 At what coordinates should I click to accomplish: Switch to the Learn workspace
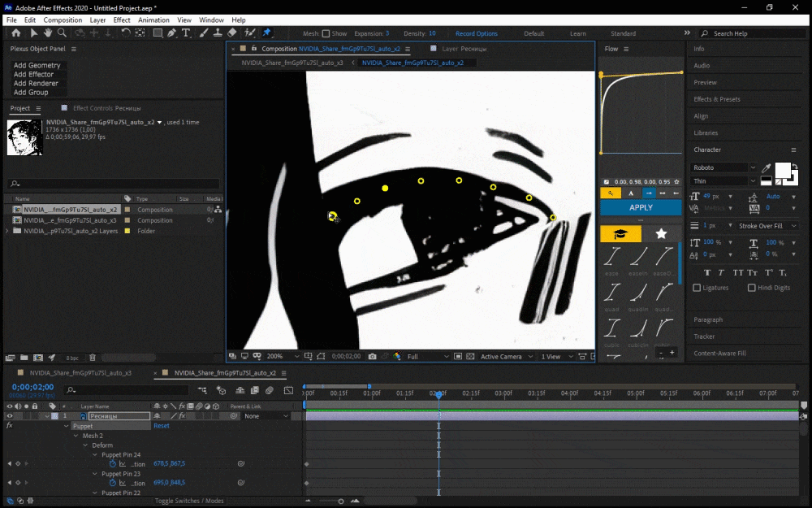point(578,33)
